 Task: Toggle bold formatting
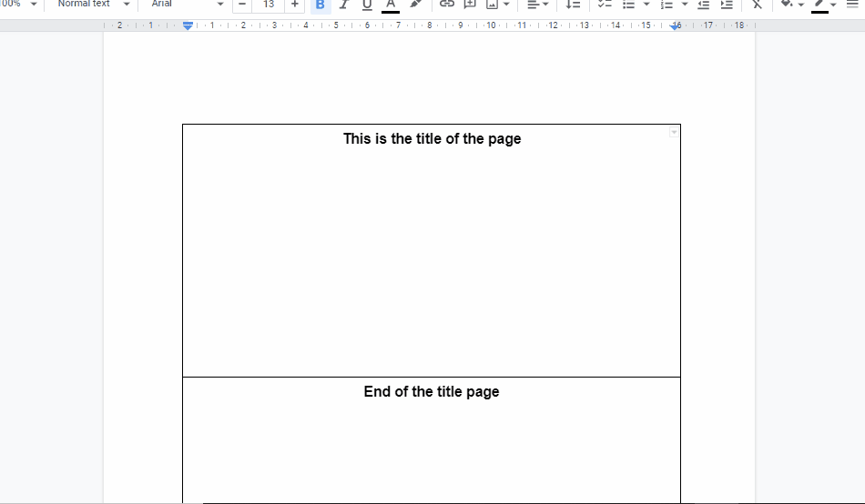320,5
